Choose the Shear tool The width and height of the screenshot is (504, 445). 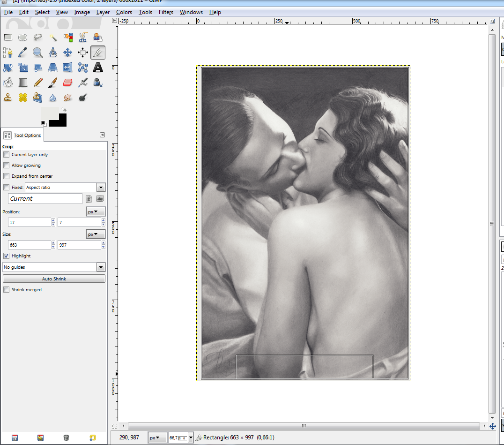(38, 68)
